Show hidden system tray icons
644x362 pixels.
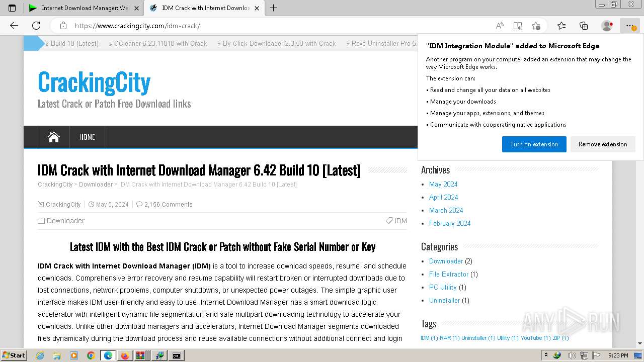tap(546, 355)
